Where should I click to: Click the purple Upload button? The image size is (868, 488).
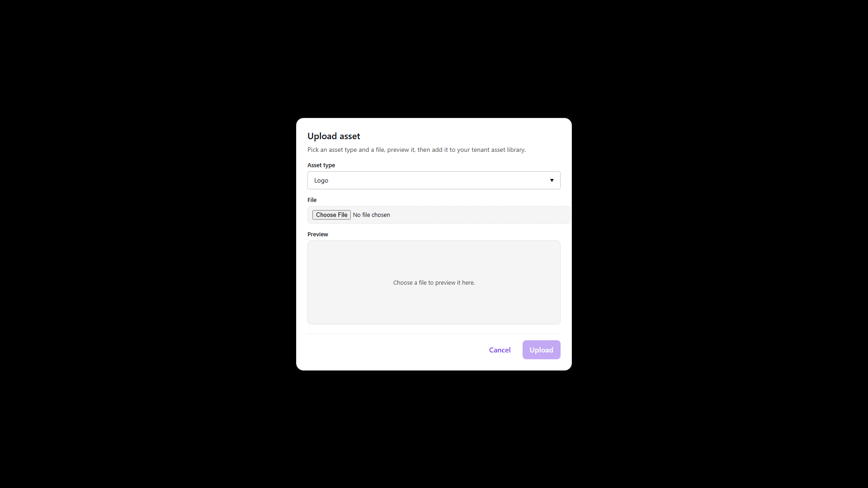click(541, 350)
